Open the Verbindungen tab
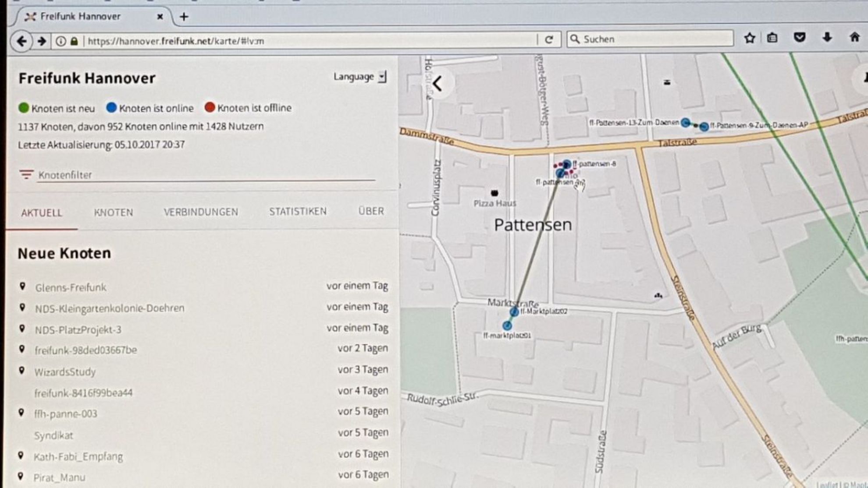The height and width of the screenshot is (488, 868). point(201,212)
